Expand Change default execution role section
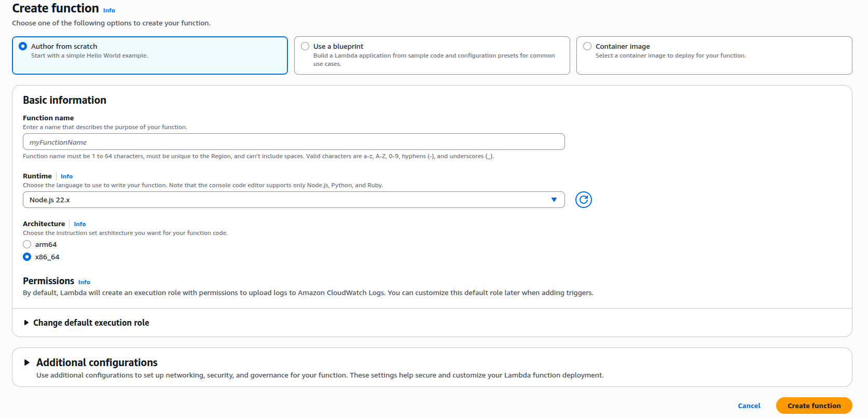 click(86, 323)
